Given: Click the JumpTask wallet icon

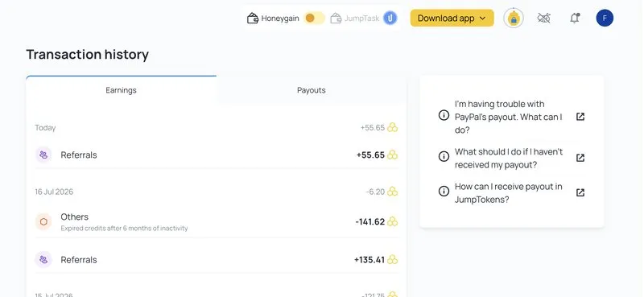Looking at the screenshot, I should click(336, 18).
